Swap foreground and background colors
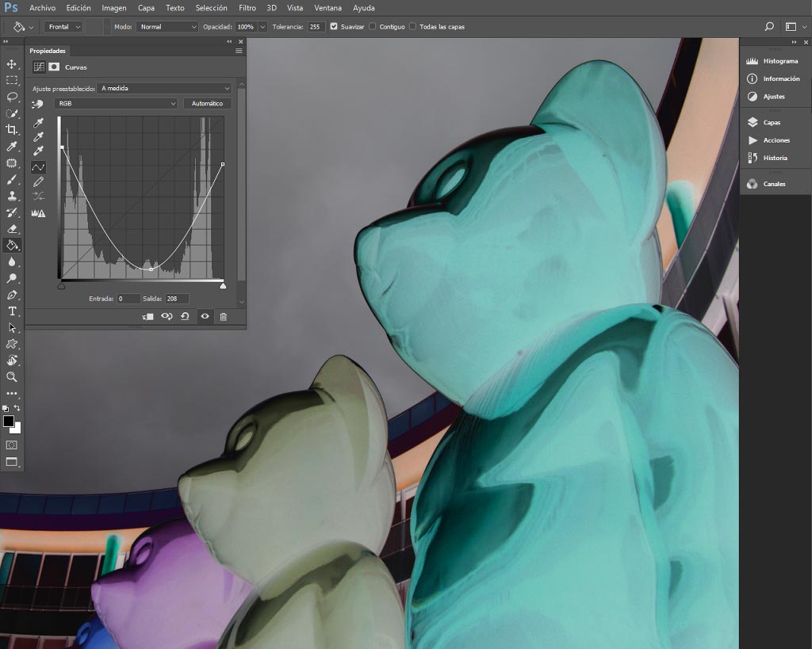 [x=17, y=408]
